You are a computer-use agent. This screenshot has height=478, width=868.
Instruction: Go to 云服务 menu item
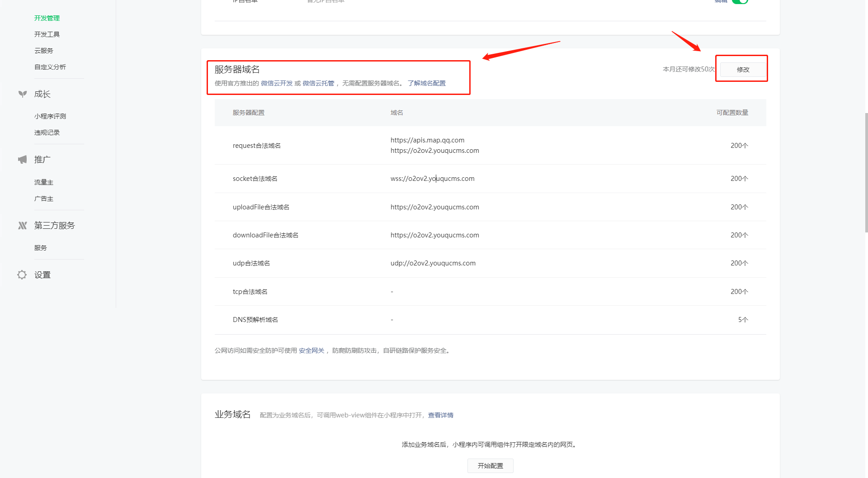pos(44,51)
